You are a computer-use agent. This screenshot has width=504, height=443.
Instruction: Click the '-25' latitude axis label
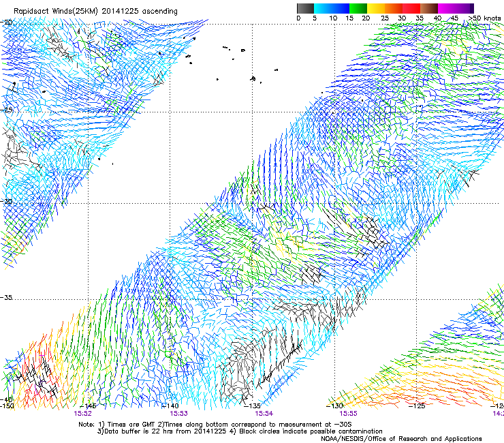[x=6, y=110]
